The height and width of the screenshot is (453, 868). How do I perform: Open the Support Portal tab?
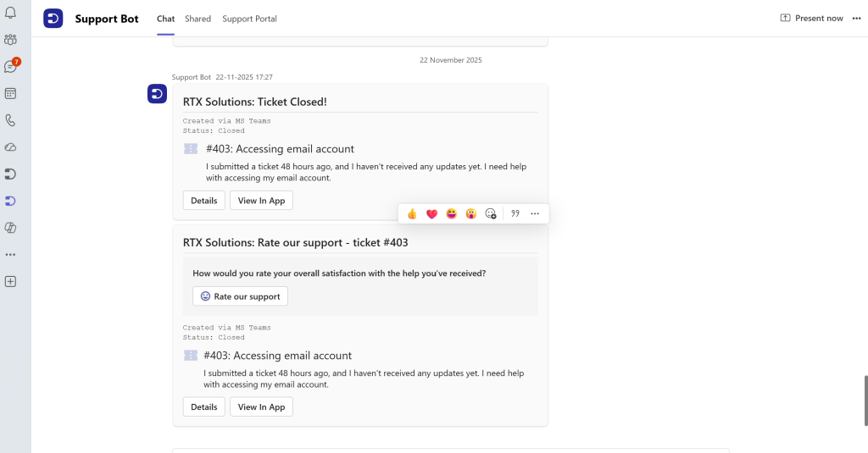point(250,19)
